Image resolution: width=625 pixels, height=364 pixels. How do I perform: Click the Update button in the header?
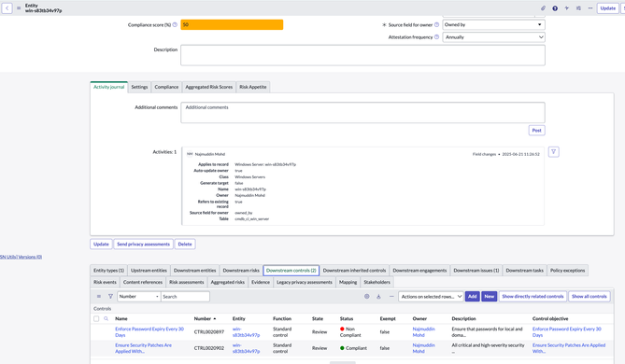pos(607,8)
